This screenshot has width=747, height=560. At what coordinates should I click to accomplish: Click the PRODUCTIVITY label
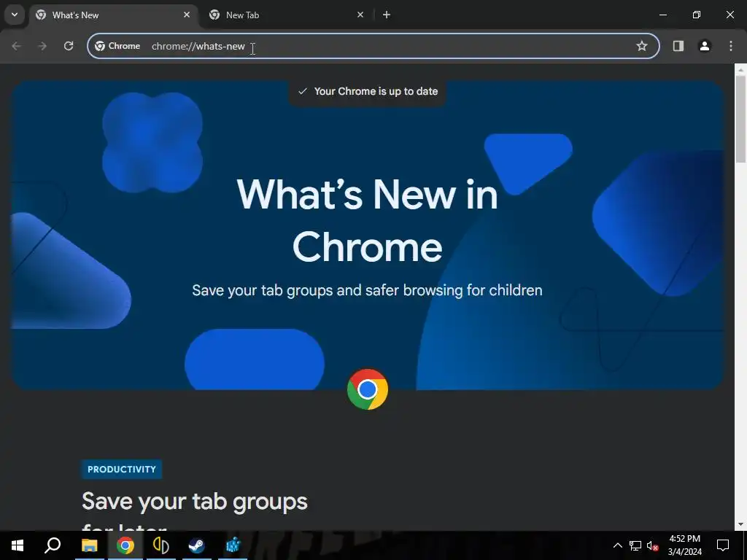click(122, 469)
